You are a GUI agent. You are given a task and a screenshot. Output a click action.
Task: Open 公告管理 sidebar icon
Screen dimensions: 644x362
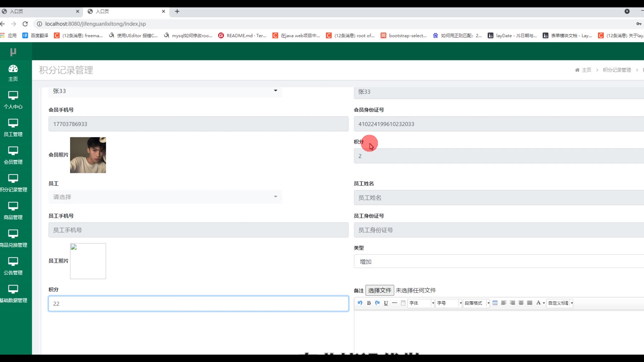[x=13, y=266]
